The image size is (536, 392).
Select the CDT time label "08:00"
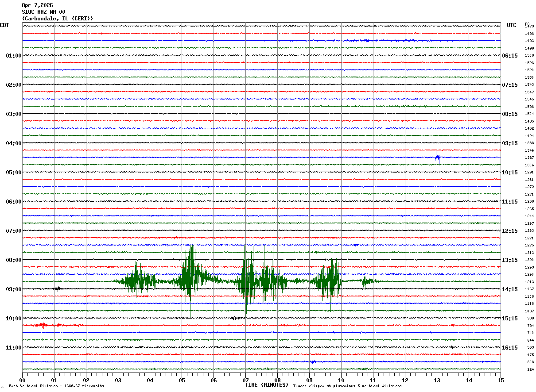pos(14,260)
